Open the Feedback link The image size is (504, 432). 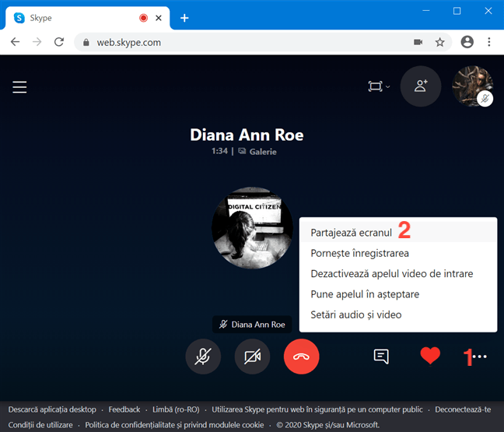tap(124, 409)
